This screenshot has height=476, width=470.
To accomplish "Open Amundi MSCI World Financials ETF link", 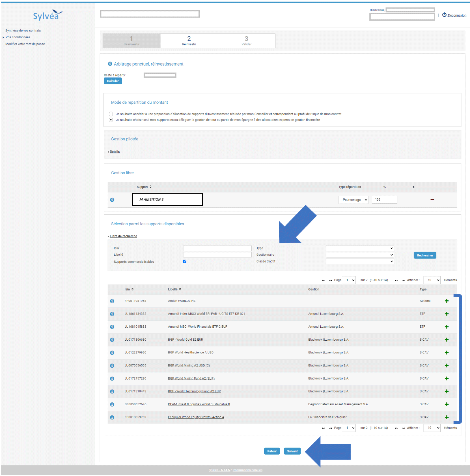I will click(x=198, y=327).
